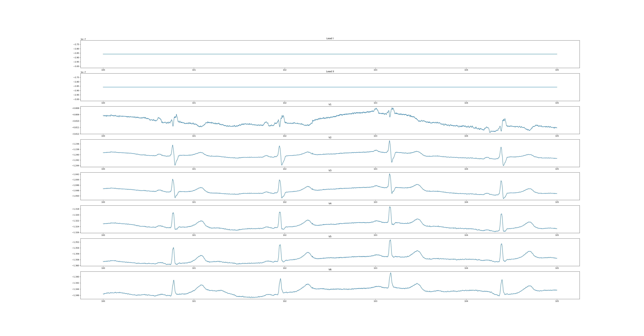Image resolution: width=644 pixels, height=336 pixels.
Task: Click the 100 x-axis tick under Lead I
Action: [x=103, y=70]
